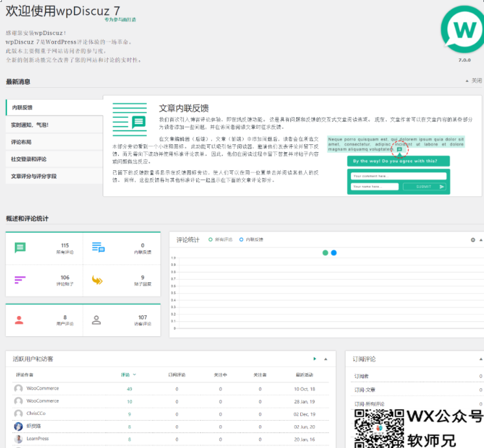
Task: Click the 02 Dec, 19 activity date
Action: (304, 414)
